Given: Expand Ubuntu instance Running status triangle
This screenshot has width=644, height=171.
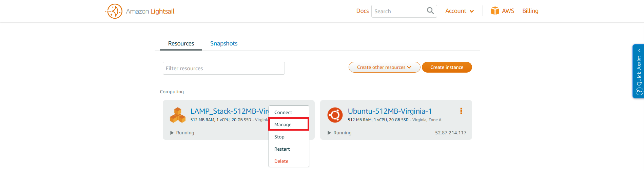Looking at the screenshot, I should pos(329,133).
